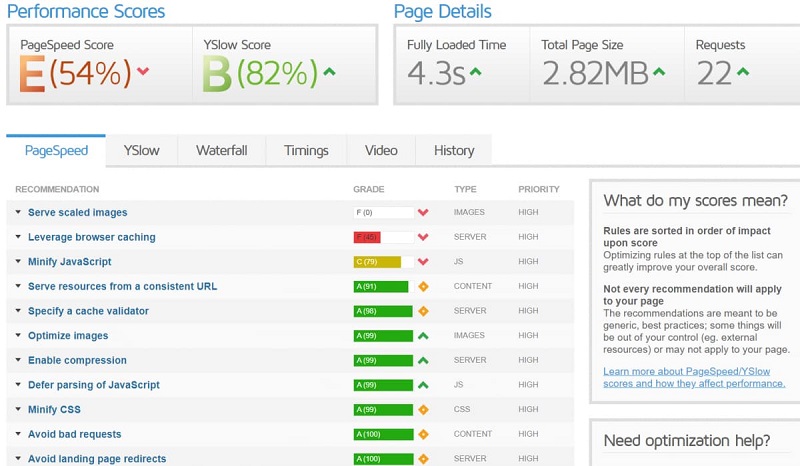Open the Avoid landing page redirects recommendation
The image size is (800, 466).
(x=97, y=459)
